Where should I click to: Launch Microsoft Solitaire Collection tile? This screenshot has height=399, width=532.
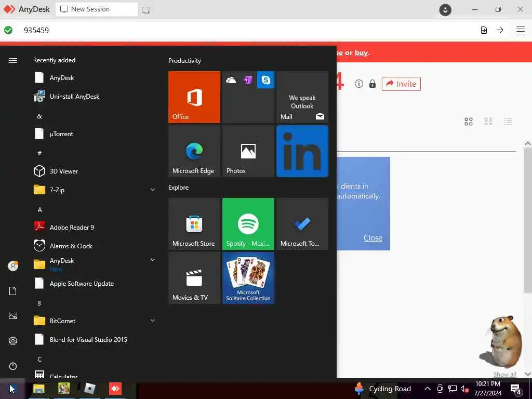click(x=248, y=278)
